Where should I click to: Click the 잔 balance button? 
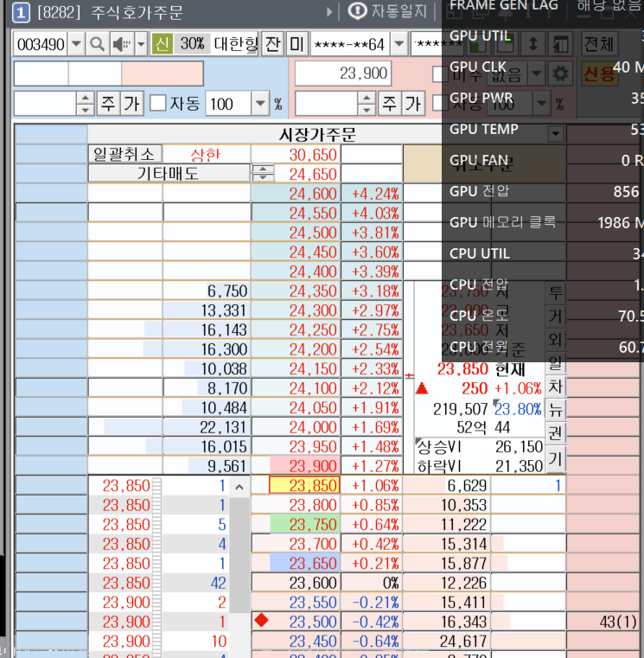273,44
